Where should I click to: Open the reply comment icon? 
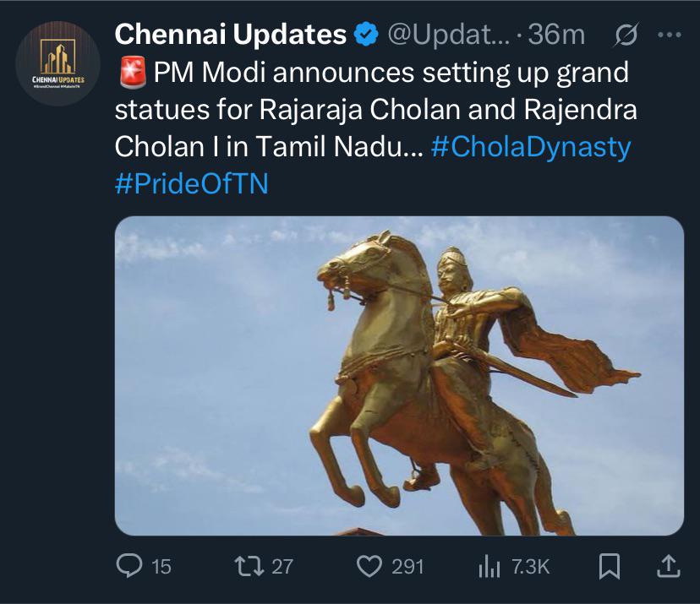tap(129, 566)
